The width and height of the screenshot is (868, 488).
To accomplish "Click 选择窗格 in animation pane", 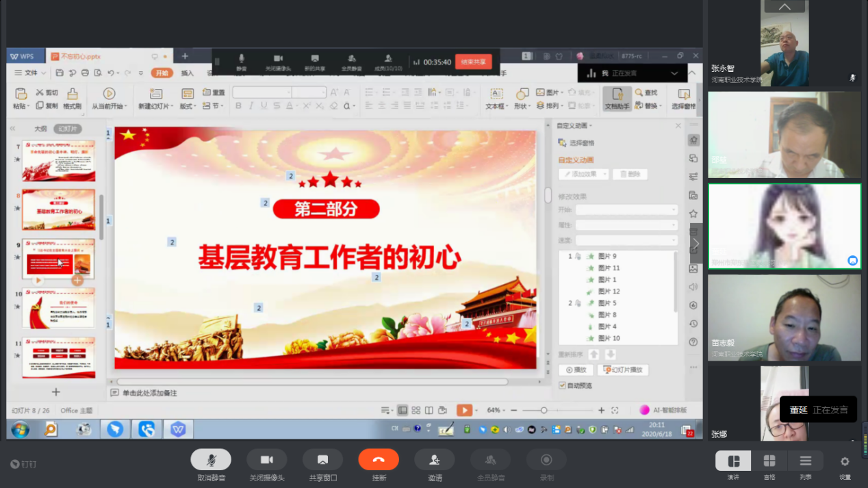I will pos(576,143).
